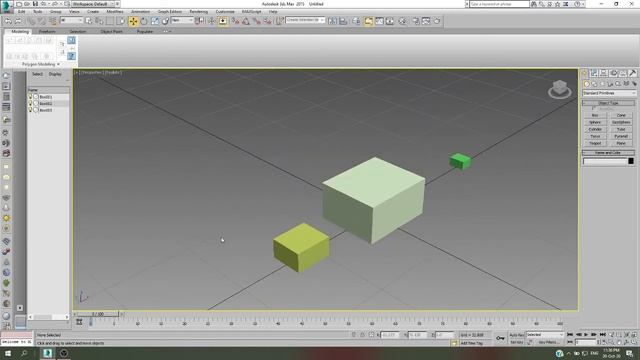640x360 pixels.
Task: Click the Redo arrow icon
Action: coord(18,21)
